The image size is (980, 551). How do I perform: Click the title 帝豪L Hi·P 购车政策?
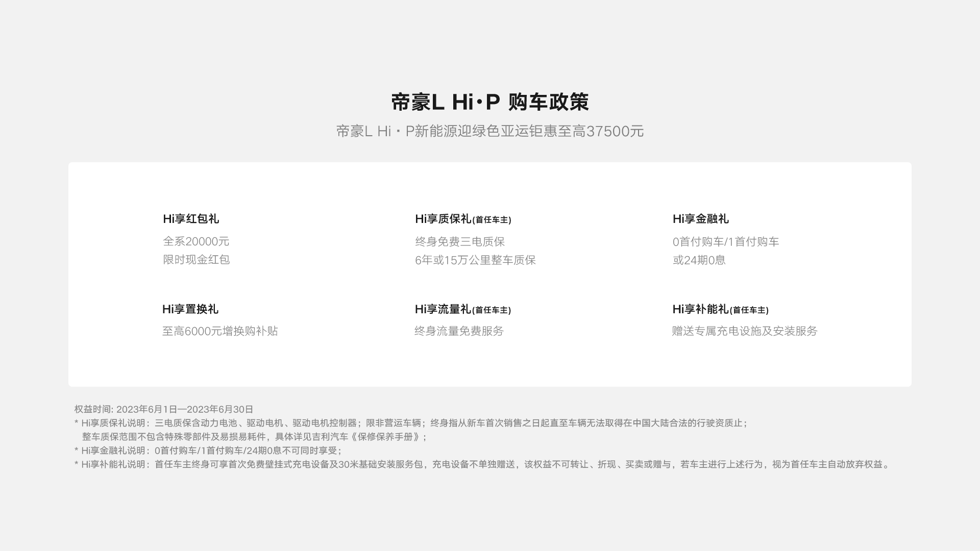(x=490, y=102)
